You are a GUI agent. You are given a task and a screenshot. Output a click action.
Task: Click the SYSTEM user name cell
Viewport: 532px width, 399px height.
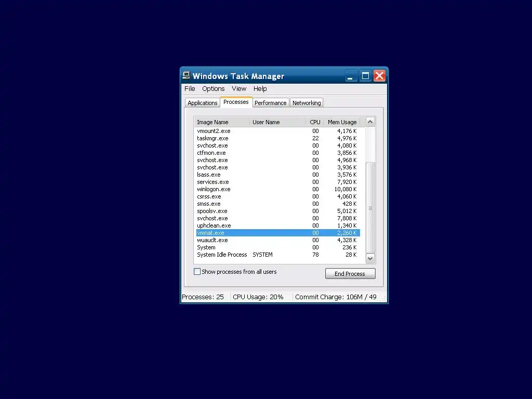click(262, 255)
